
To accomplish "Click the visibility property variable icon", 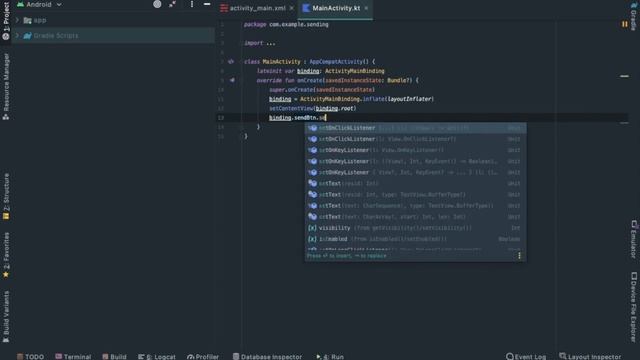I will [x=312, y=228].
